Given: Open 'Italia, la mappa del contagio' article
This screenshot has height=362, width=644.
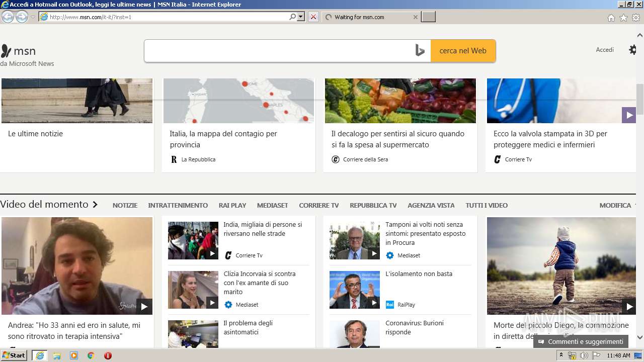Looking at the screenshot, I should 223,139.
